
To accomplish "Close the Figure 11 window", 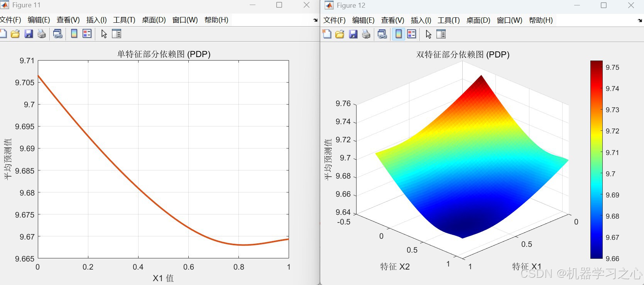I will tap(306, 5).
